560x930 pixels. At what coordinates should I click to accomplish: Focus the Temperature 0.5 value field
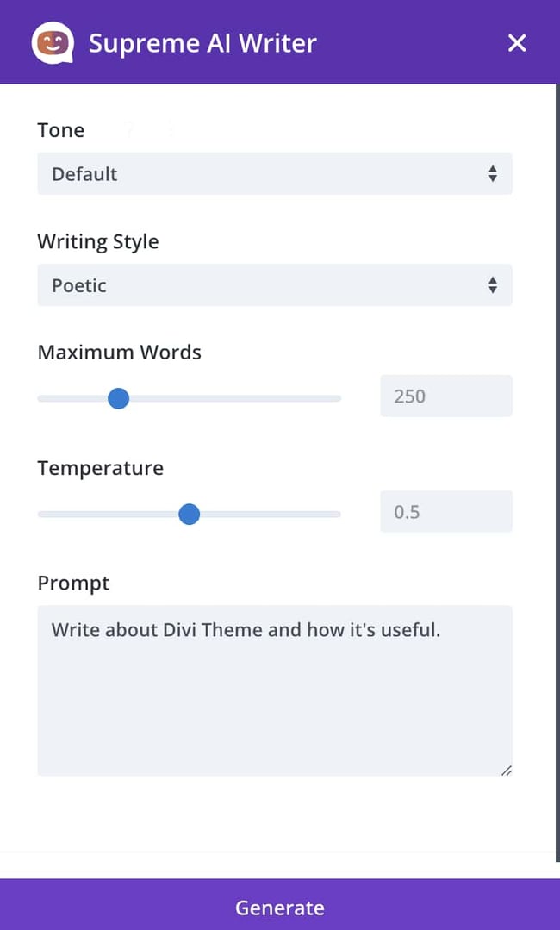pyautogui.click(x=445, y=512)
